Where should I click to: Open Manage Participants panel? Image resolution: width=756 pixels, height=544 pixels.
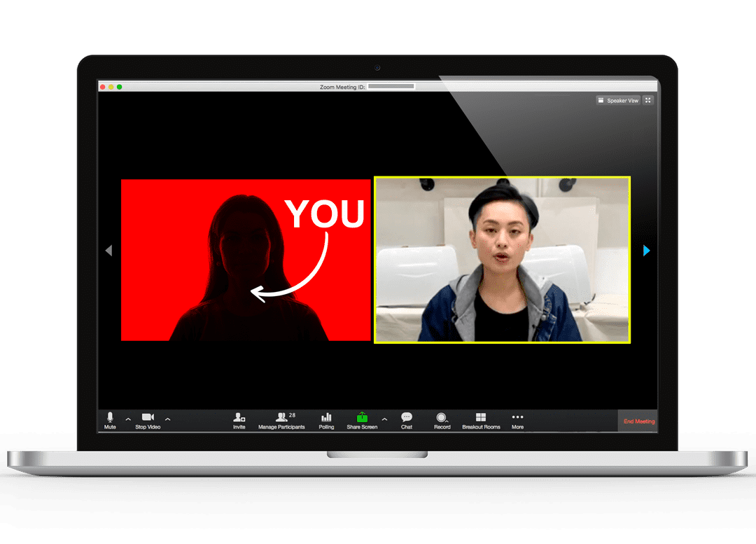(281, 417)
